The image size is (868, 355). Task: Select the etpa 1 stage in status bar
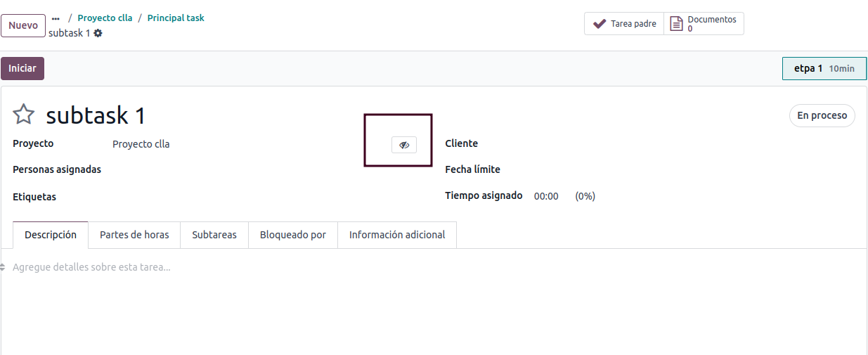click(824, 69)
